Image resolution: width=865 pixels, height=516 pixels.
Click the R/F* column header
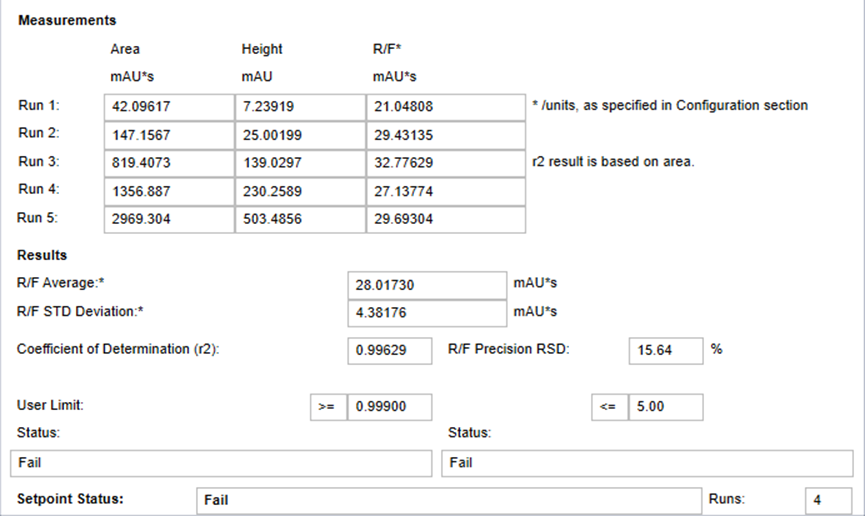387,49
